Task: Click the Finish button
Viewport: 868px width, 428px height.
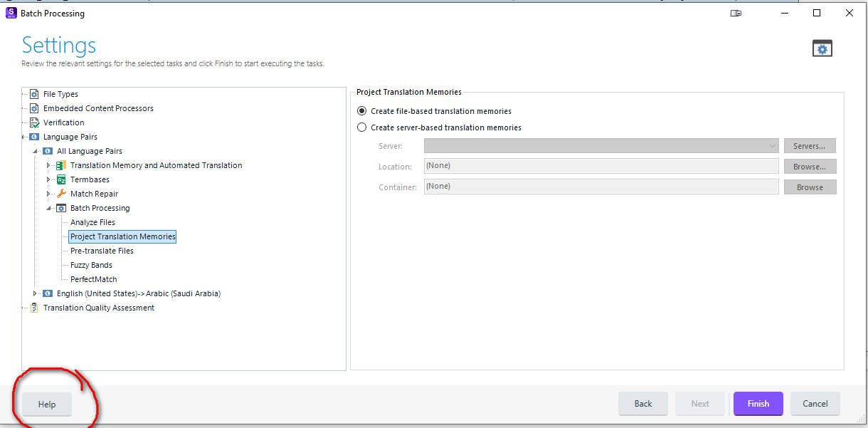Action: pyautogui.click(x=757, y=403)
